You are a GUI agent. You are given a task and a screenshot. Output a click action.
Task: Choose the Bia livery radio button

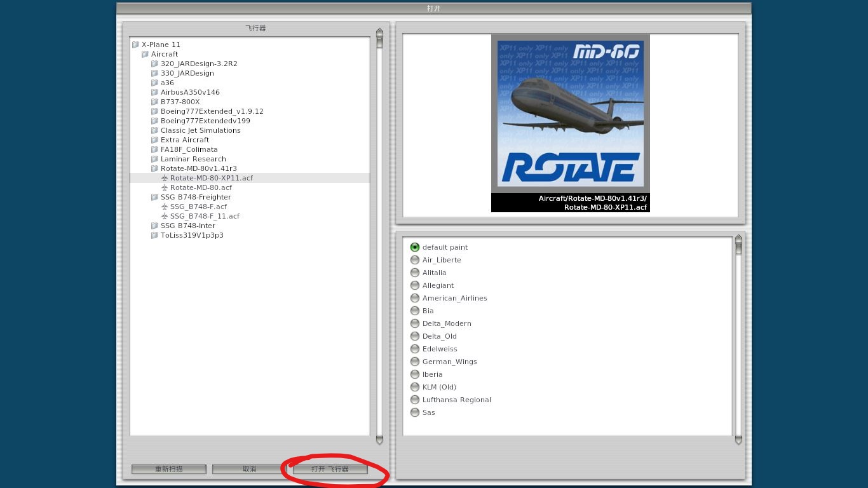click(x=415, y=311)
